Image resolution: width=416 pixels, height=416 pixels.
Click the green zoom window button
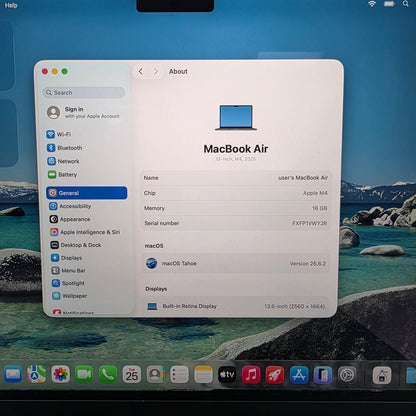[65, 71]
